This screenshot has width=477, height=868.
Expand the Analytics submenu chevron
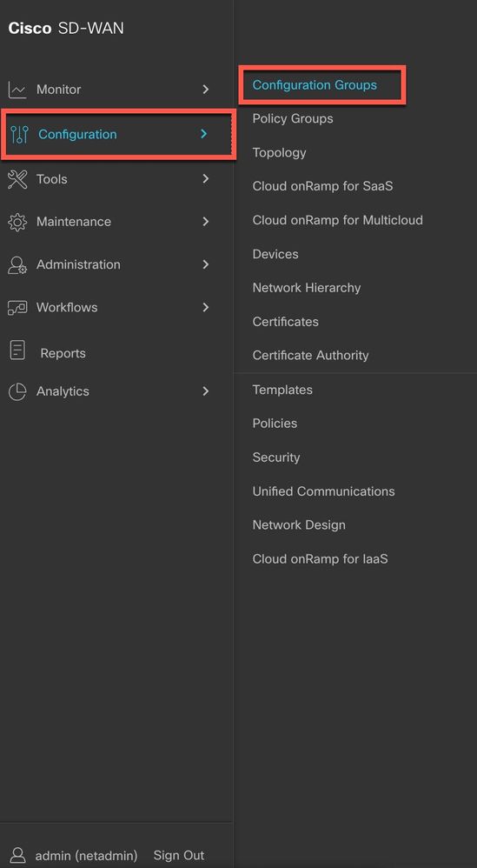tap(206, 391)
